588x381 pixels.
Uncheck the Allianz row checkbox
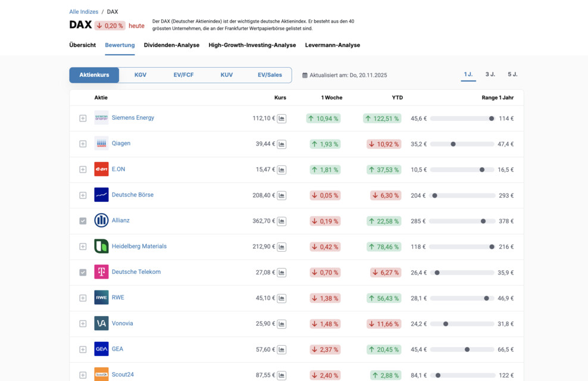83,221
